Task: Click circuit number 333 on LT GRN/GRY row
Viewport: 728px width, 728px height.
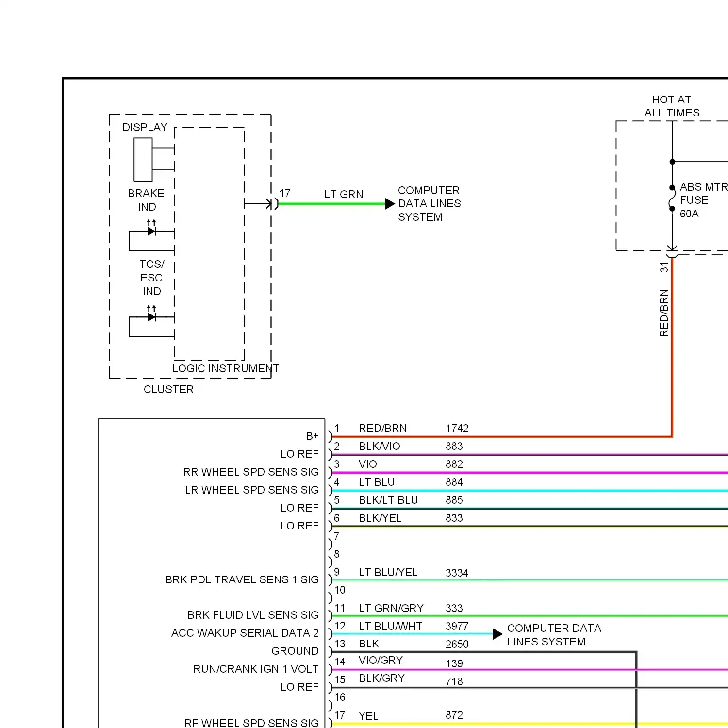Action: pos(454,608)
